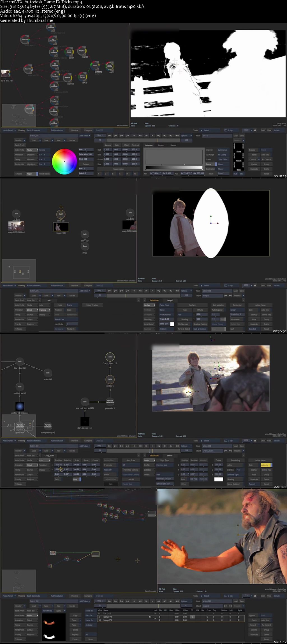Screen dimensions: 287x644
Task: Click the Node name field showing cc472
Action: coord(217,136)
